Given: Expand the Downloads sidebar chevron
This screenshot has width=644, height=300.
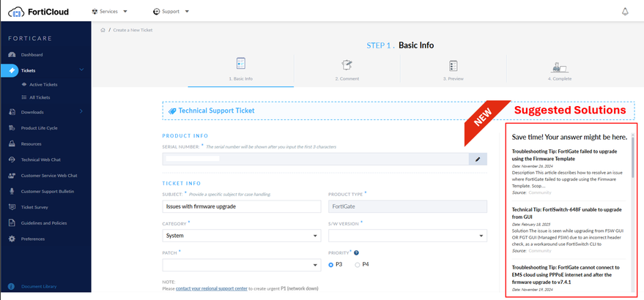Looking at the screenshot, I should [81, 112].
